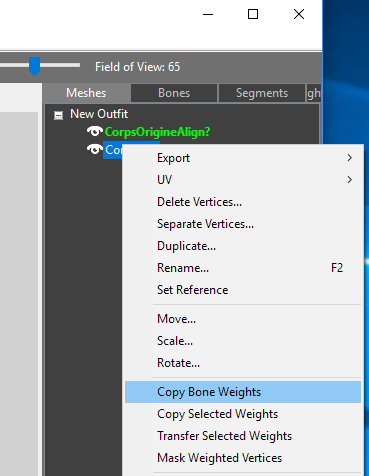Close the application window
The height and width of the screenshot is (476, 369).
pyautogui.click(x=299, y=14)
